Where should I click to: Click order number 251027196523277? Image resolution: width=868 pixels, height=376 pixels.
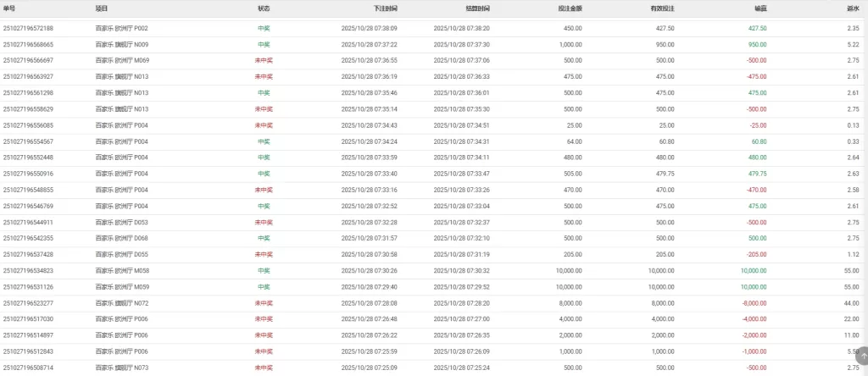[29, 302]
